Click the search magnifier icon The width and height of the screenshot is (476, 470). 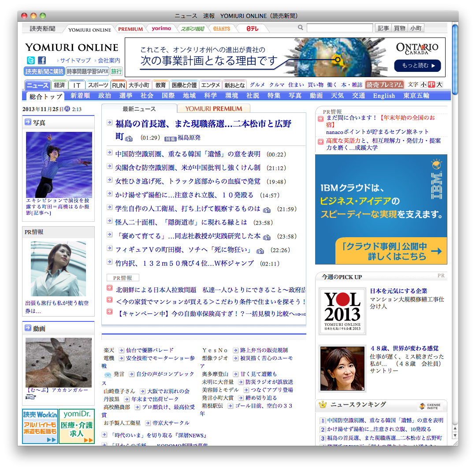[x=300, y=28]
